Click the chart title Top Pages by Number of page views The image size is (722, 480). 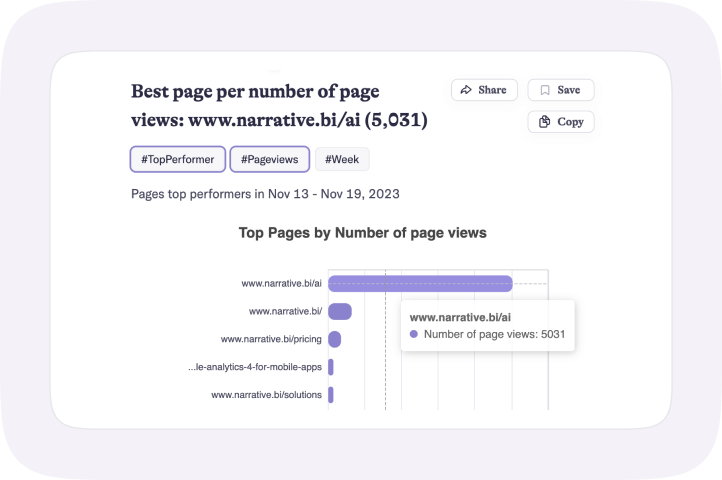click(362, 233)
